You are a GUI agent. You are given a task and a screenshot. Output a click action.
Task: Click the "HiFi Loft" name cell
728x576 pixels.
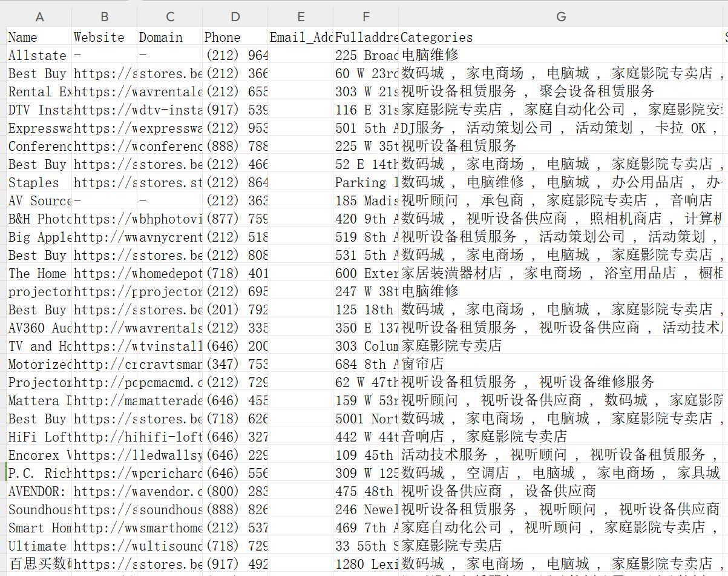(39, 437)
